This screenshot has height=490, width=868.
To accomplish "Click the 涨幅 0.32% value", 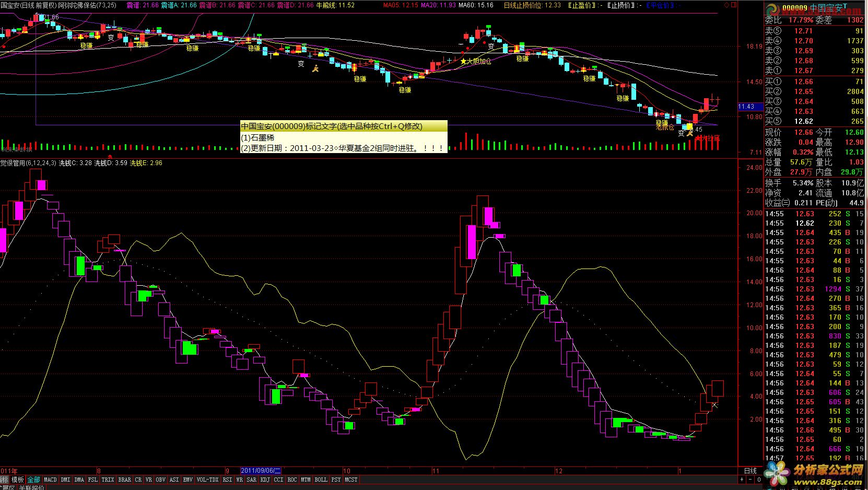I will click(x=802, y=152).
